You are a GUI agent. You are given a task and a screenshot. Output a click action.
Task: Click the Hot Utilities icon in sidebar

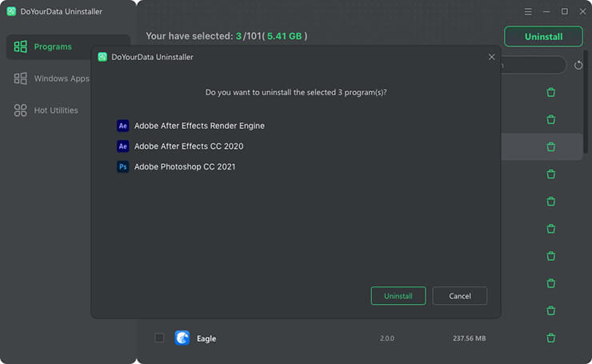[20, 110]
